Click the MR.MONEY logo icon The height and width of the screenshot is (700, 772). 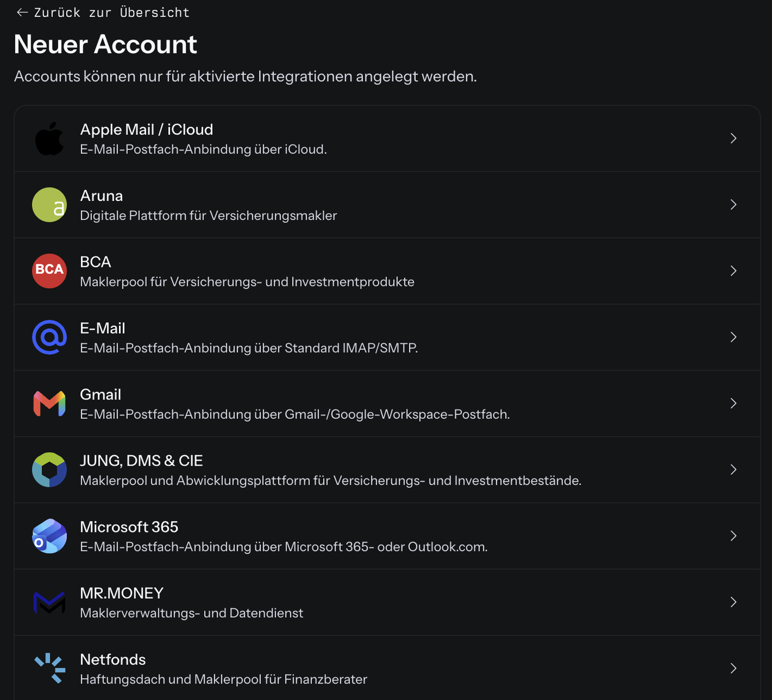click(49, 602)
